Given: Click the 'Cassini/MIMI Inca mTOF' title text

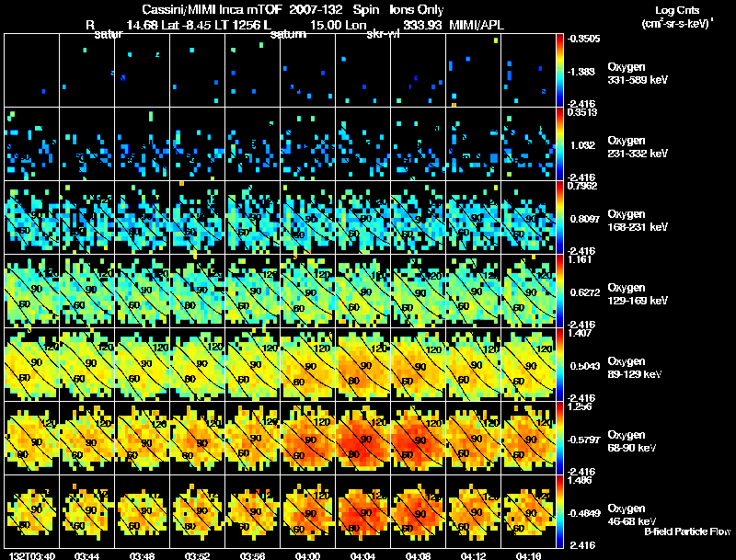Looking at the screenshot, I should (213, 9).
